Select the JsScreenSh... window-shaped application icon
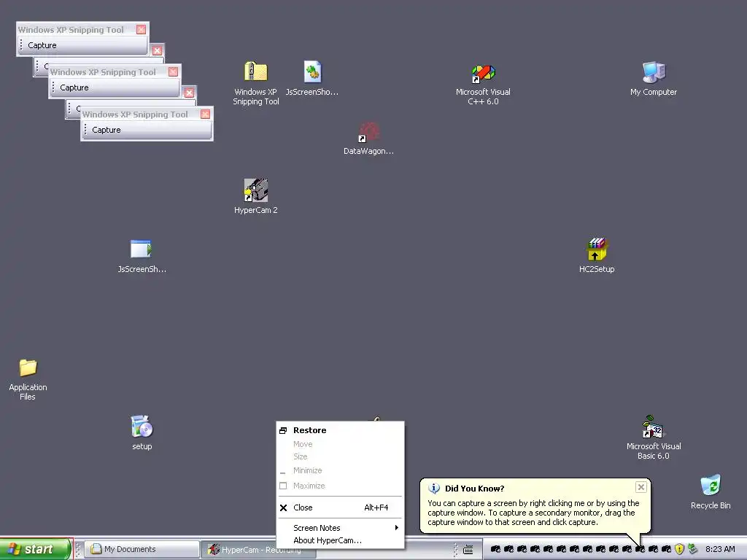The height and width of the screenshot is (560, 747). [x=141, y=249]
